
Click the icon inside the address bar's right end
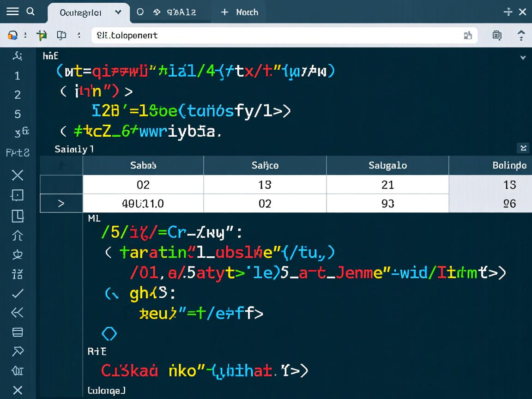click(x=467, y=35)
